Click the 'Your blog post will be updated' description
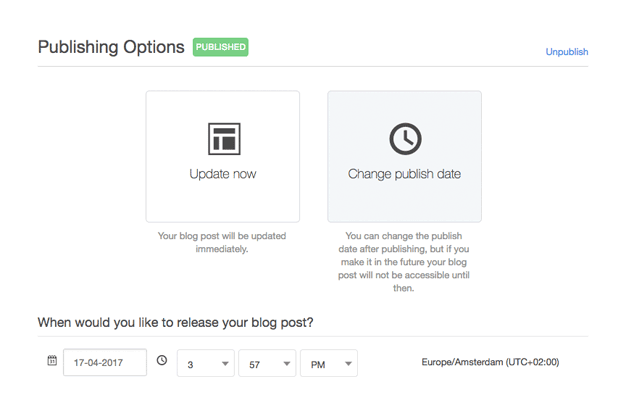Viewport: 625px width, 393px height. pyautogui.click(x=222, y=242)
